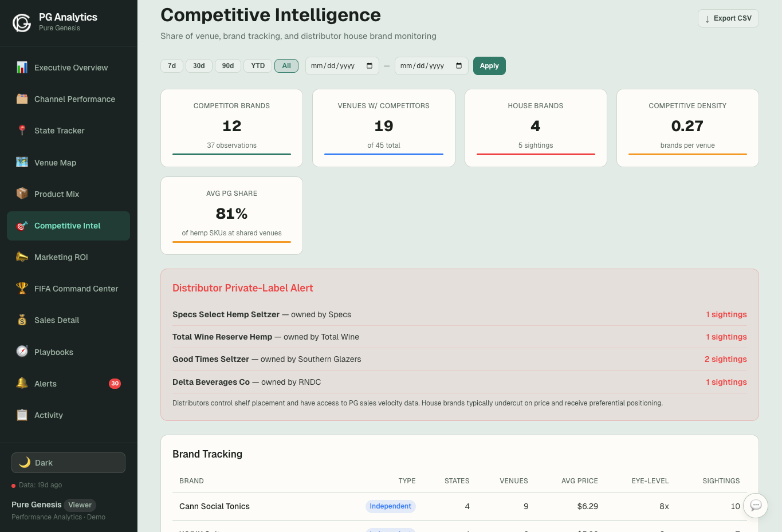Click the Export CSV button

[x=728, y=18]
